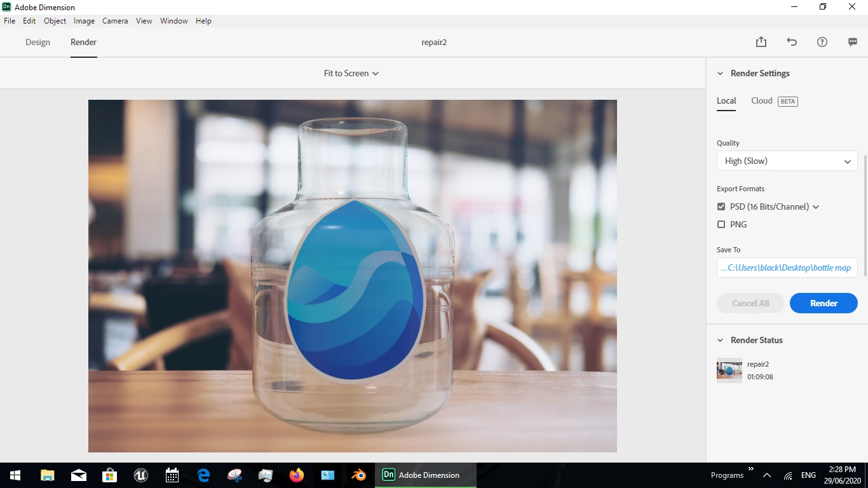Open the pinwheel app on the taskbar
The height and width of the screenshot is (488, 868).
click(234, 475)
